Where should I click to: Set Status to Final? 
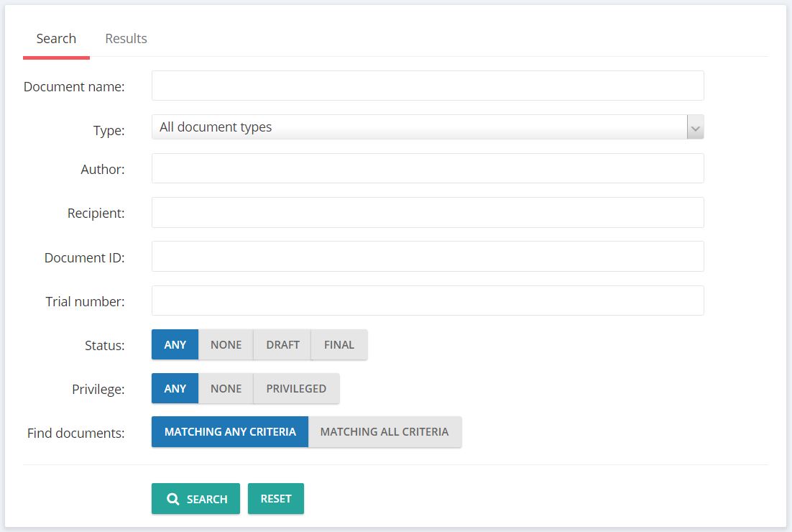pyautogui.click(x=339, y=345)
